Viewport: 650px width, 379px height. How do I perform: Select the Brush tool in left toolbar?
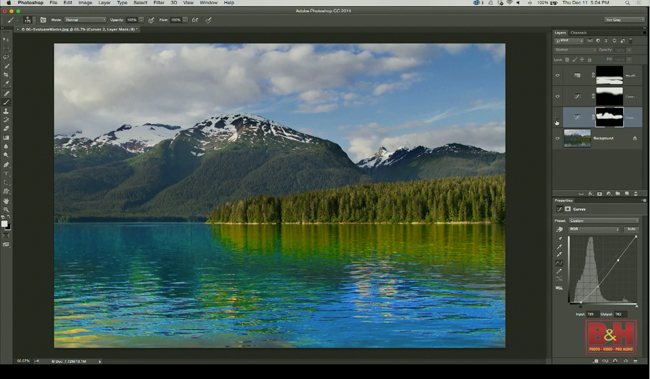tap(6, 102)
